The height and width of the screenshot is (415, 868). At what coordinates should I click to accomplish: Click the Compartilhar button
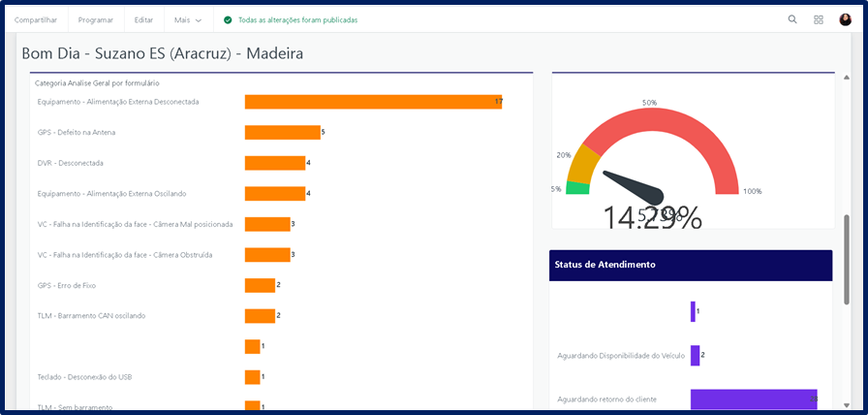(36, 19)
